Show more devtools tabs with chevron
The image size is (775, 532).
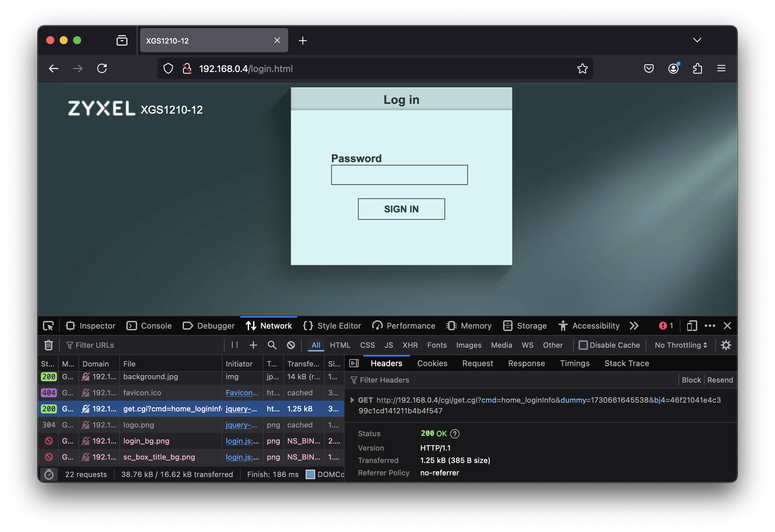coord(634,326)
